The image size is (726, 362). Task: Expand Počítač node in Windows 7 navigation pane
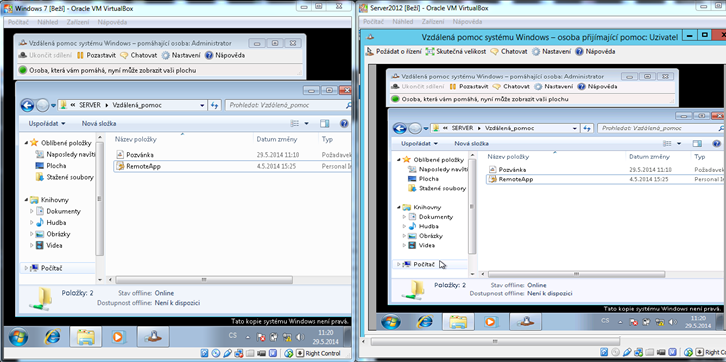(26, 268)
